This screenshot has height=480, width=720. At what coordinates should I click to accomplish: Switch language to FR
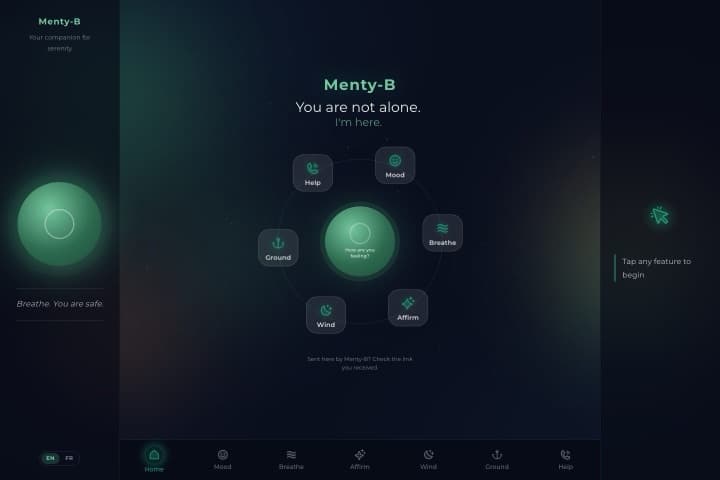pyautogui.click(x=69, y=458)
